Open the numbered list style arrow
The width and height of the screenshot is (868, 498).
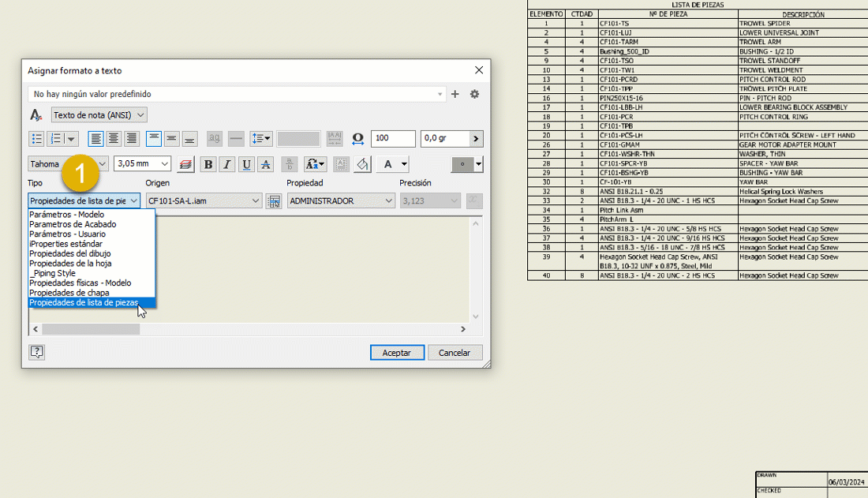coord(71,138)
